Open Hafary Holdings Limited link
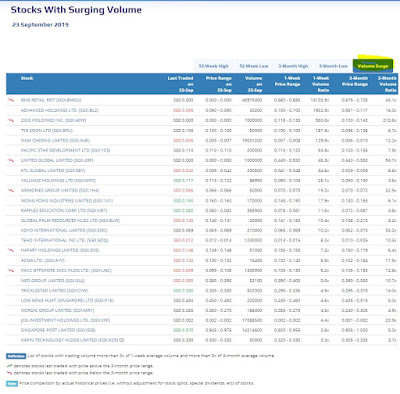400x394 pixels. [x=60, y=250]
